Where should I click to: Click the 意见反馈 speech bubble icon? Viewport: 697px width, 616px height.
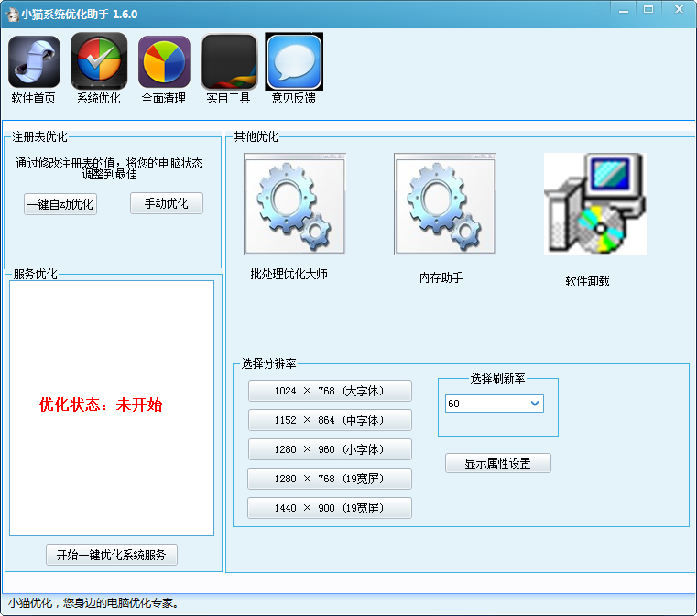click(x=294, y=62)
